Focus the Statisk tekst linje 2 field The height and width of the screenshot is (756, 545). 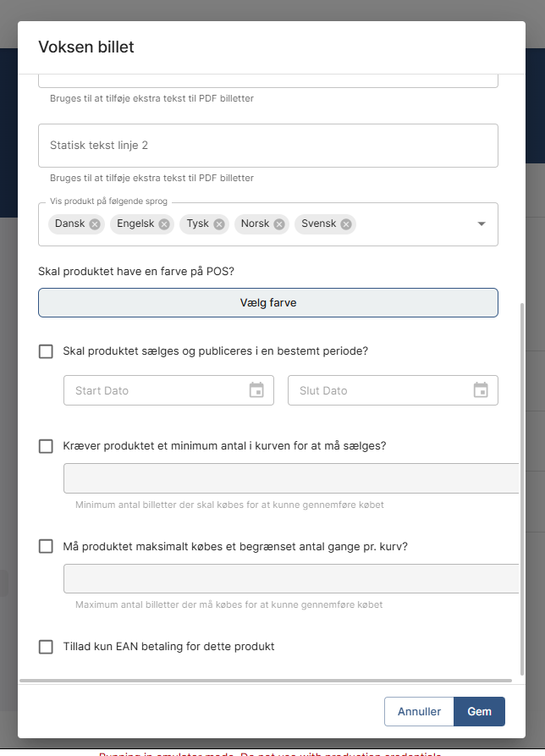coord(267,146)
